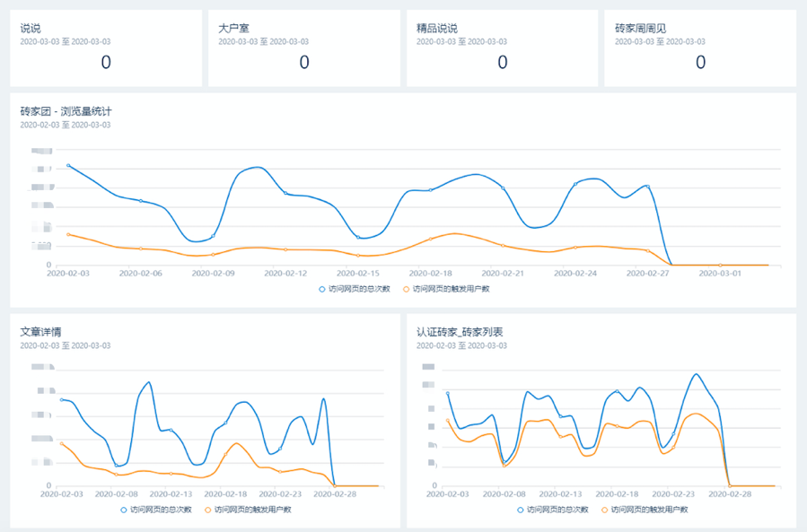Click orange legend circle icon under 认证砖家_砖家列表 chart
Image resolution: width=807 pixels, height=532 pixels.
pos(604,510)
